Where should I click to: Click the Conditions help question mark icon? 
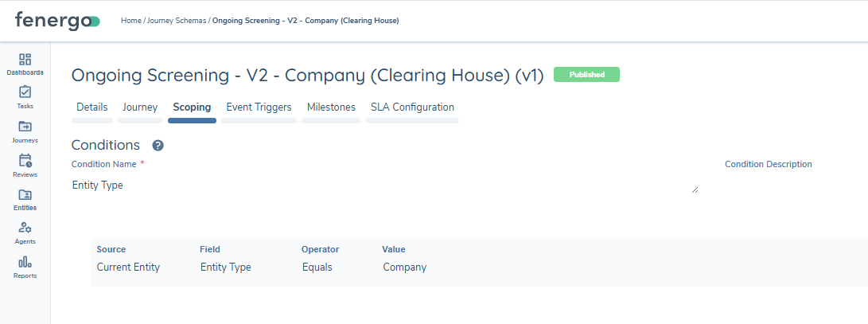(x=158, y=146)
